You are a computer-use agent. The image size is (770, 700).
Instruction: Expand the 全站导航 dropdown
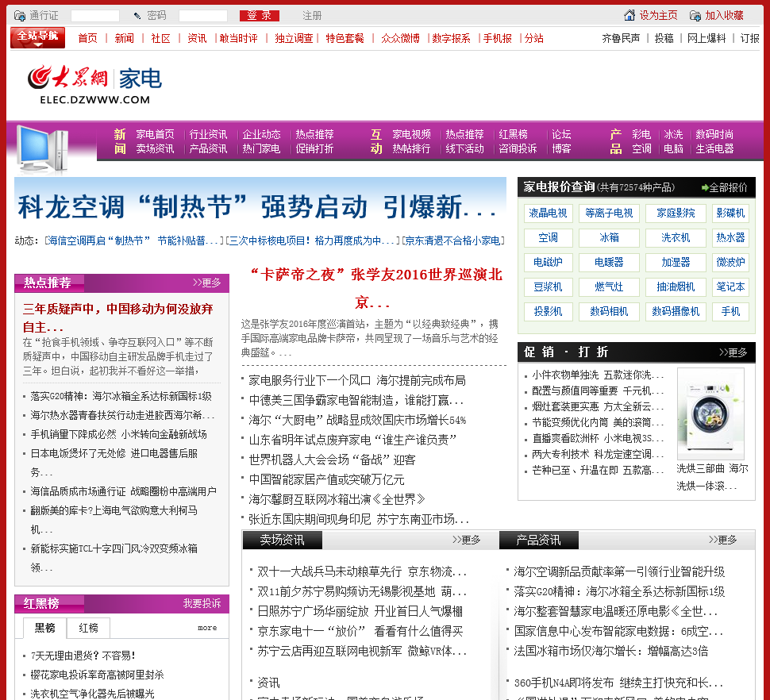tap(37, 38)
